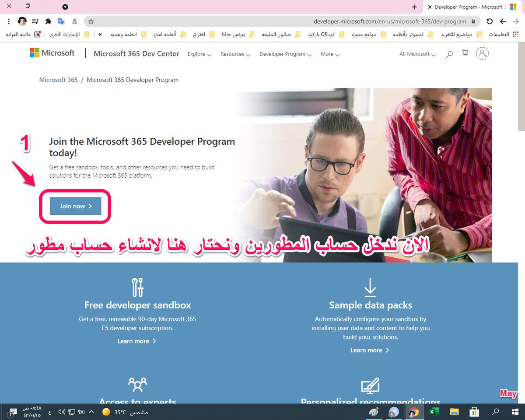This screenshot has height=420, width=525.
Task: Show hidden tray icons chevron
Action: click(x=91, y=412)
